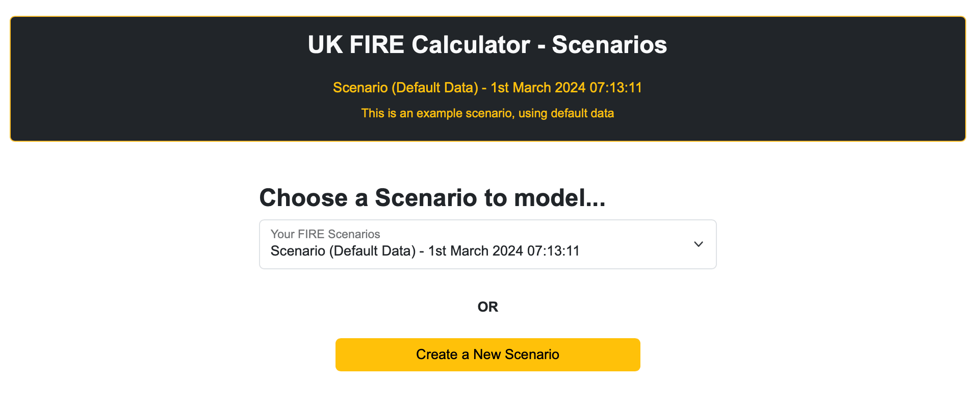The width and height of the screenshot is (980, 405).
Task: Click the yellow scenario name in the header
Action: tap(405, 88)
